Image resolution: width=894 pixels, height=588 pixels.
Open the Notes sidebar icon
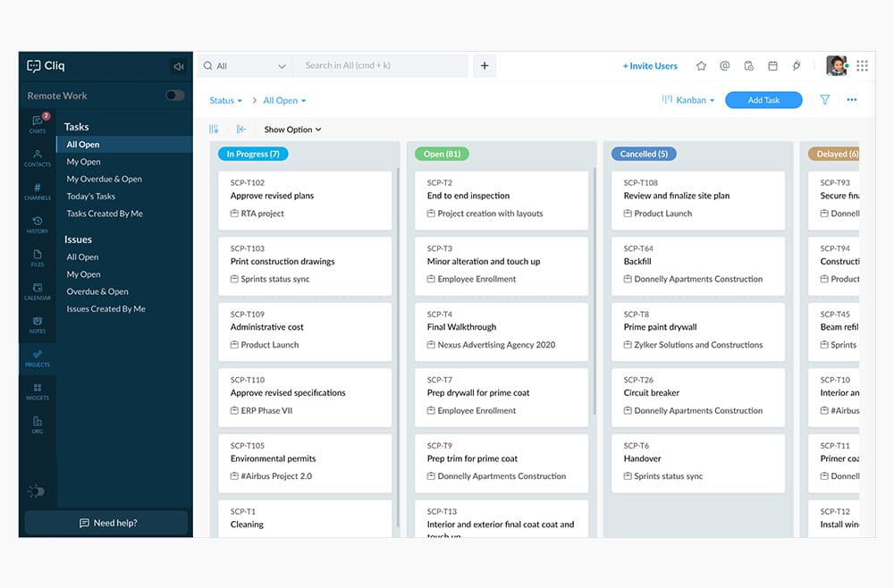coord(38,324)
